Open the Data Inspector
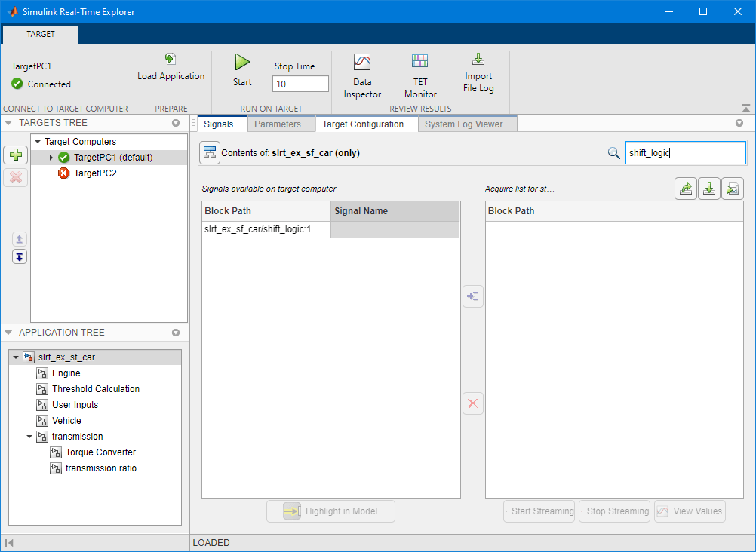This screenshot has width=756, height=552. (362, 62)
